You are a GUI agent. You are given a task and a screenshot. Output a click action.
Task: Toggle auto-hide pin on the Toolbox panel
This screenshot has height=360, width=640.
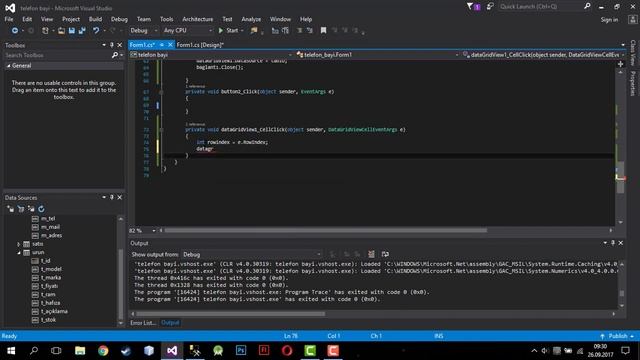pos(112,45)
